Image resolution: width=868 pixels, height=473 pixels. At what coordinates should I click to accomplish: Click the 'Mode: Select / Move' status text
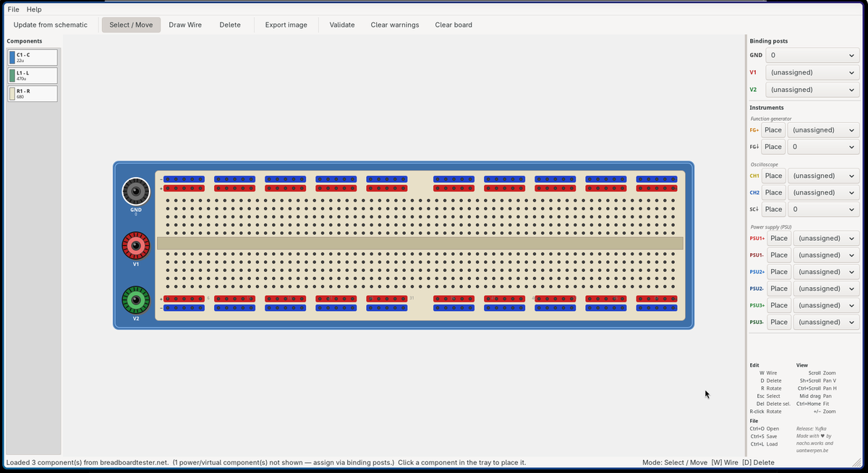tap(674, 462)
